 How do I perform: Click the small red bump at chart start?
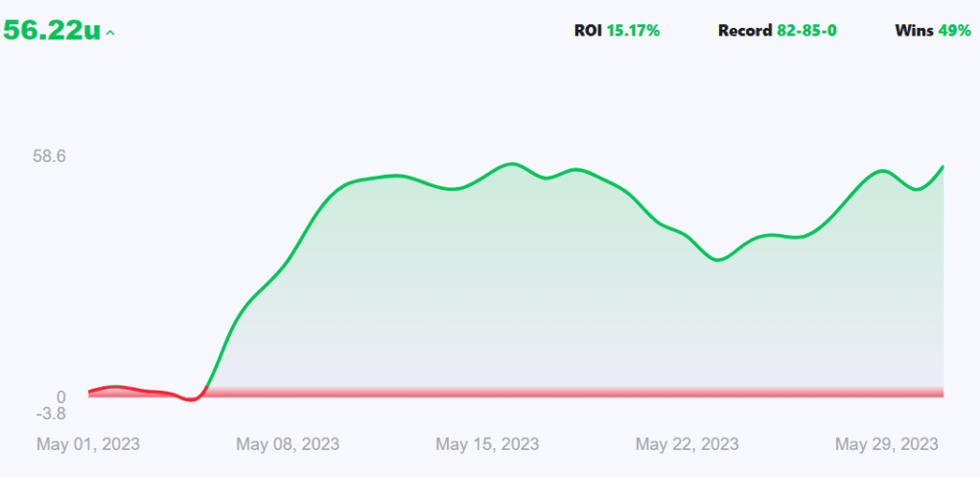point(114,387)
